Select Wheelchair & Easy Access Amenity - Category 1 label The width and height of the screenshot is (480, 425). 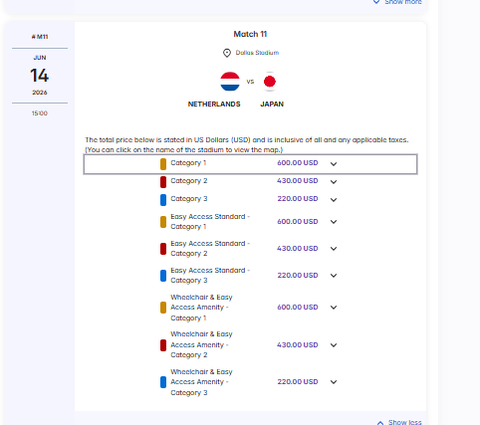click(x=201, y=308)
